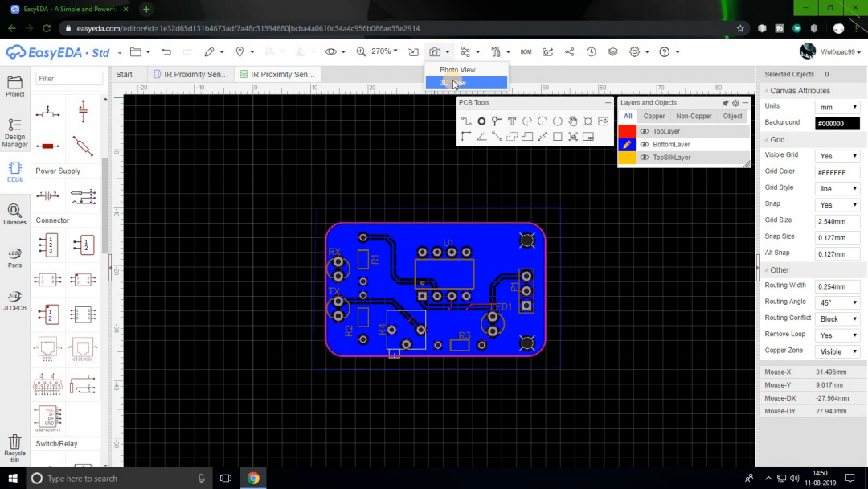This screenshot has width=868, height=489.
Task: Hide the TopSilkLayer
Action: [x=645, y=158]
